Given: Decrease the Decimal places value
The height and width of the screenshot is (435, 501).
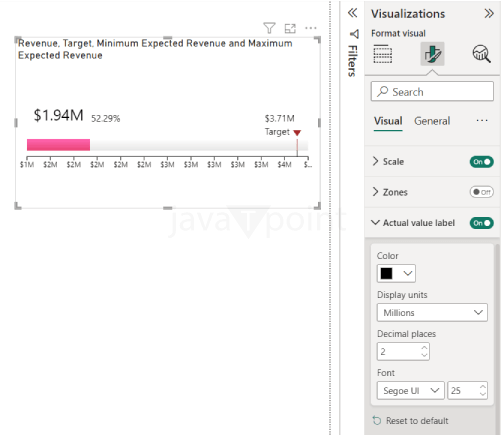Looking at the screenshot, I should [424, 355].
